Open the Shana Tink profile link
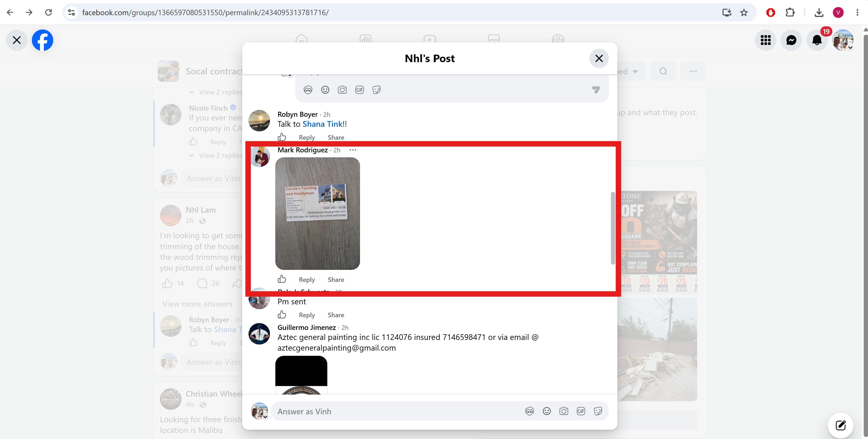868x439 pixels. (x=322, y=124)
